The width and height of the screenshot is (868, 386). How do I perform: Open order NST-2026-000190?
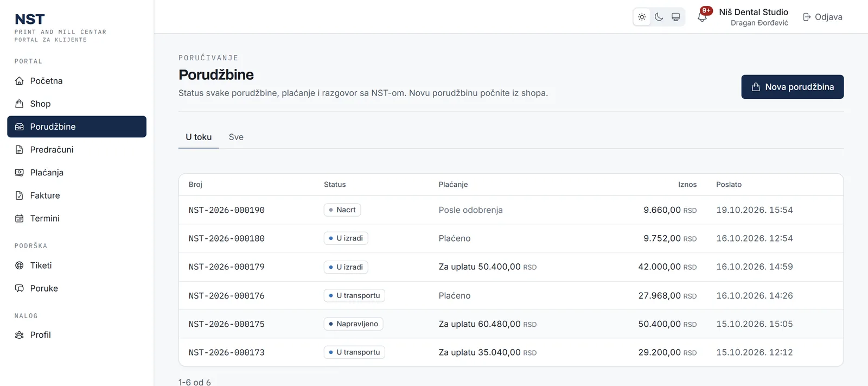click(x=227, y=210)
